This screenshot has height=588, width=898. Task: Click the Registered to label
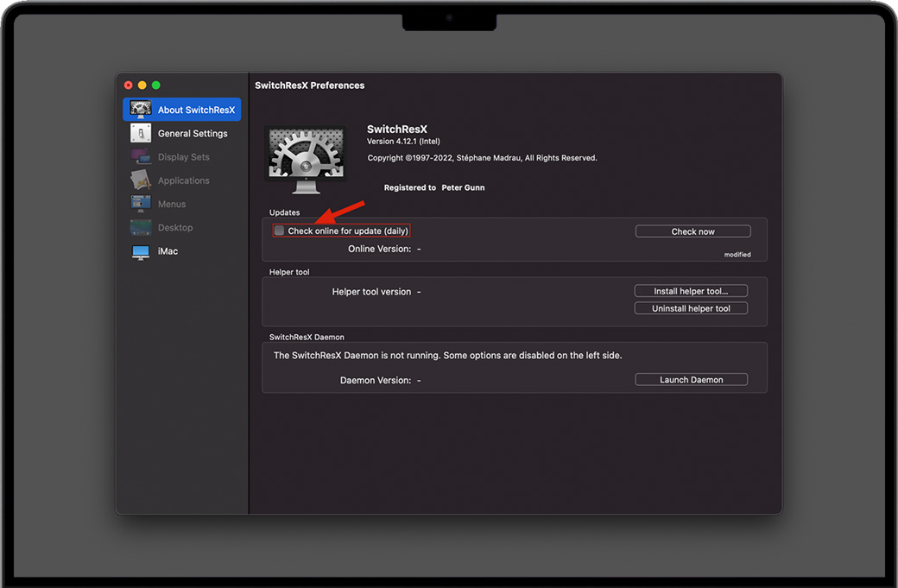[x=409, y=187]
